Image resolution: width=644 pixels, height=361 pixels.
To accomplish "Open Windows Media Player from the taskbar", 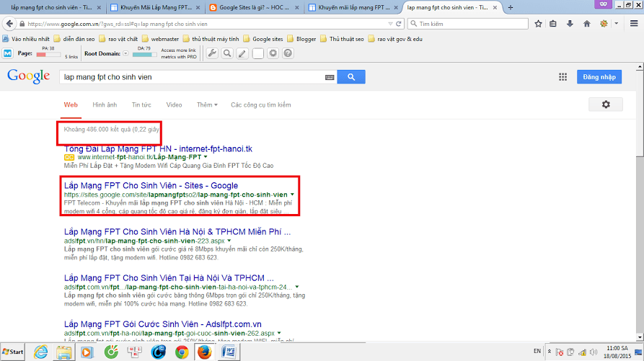I will [87, 352].
